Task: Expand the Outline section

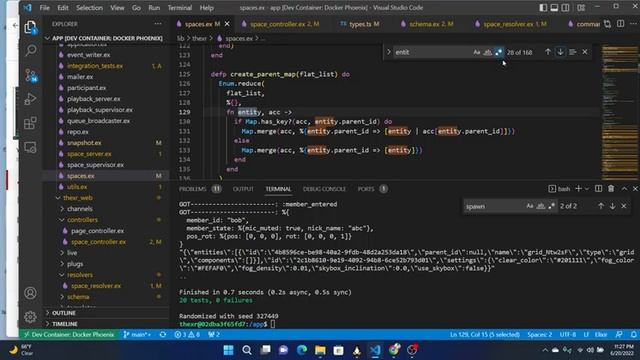Action: (x=64, y=313)
